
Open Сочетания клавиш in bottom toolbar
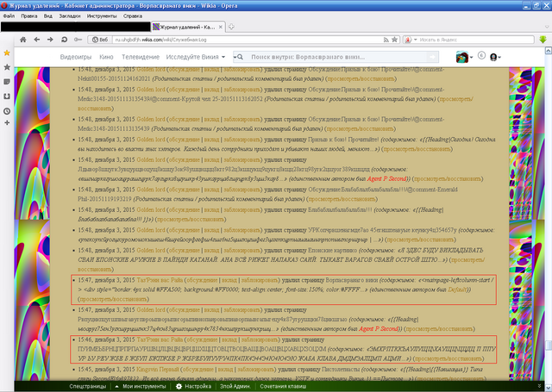tap(283, 386)
